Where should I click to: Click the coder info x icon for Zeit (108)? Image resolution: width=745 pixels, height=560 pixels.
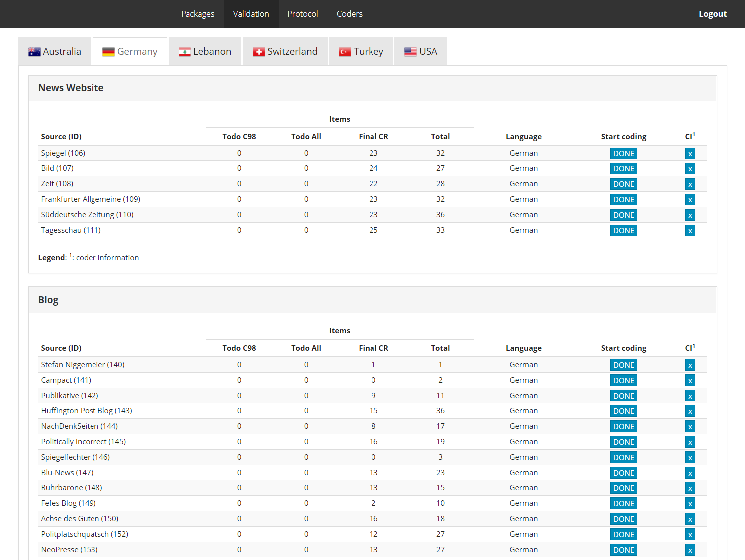pos(690,184)
